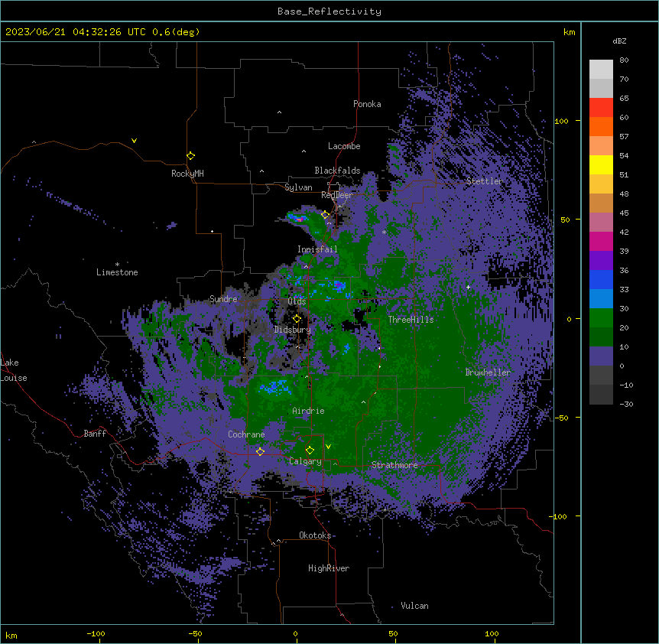Select the Cochrane label
This screenshot has width=659, height=644.
click(246, 434)
